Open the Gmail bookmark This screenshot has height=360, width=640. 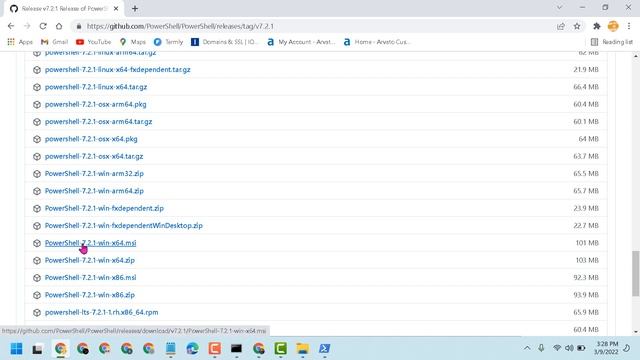click(54, 42)
